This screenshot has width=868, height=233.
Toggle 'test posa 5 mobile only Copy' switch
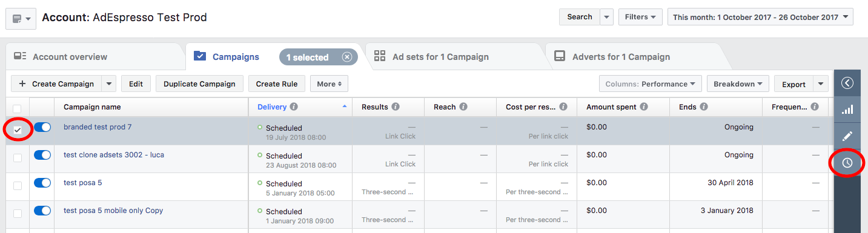tap(42, 211)
